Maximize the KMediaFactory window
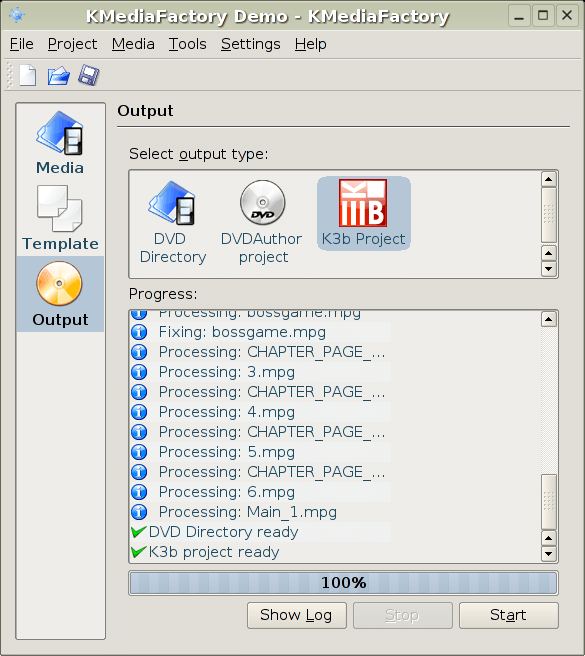This screenshot has width=585, height=656. point(543,16)
